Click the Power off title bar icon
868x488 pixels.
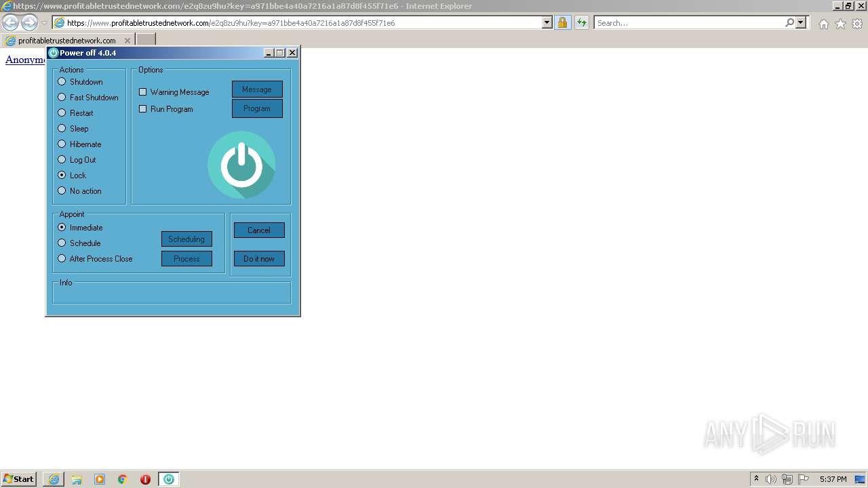54,53
